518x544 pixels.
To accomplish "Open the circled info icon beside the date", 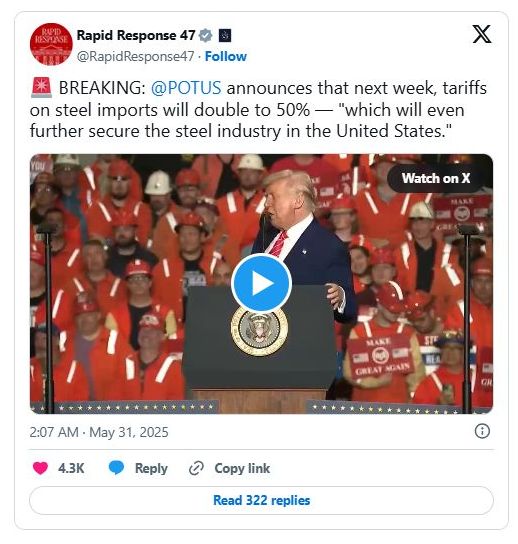I will pos(482,431).
